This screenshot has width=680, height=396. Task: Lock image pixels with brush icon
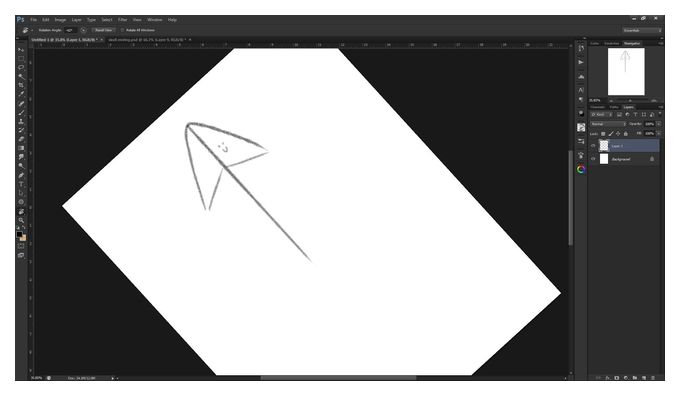coord(611,134)
